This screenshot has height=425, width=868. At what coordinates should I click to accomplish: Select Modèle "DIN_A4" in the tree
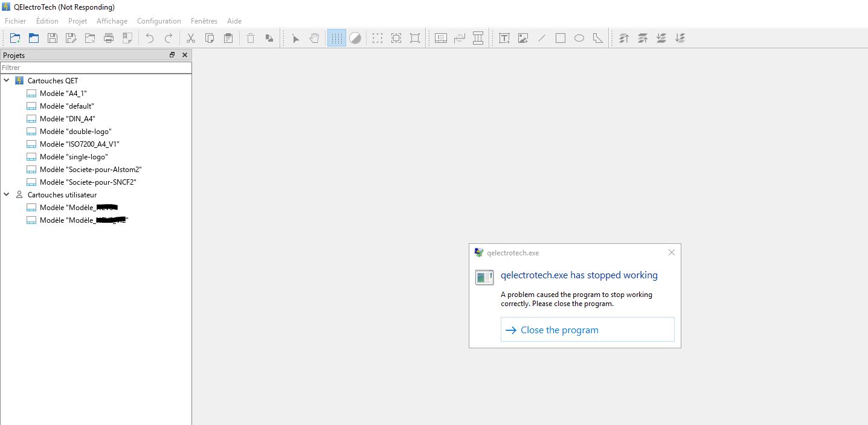coord(67,119)
